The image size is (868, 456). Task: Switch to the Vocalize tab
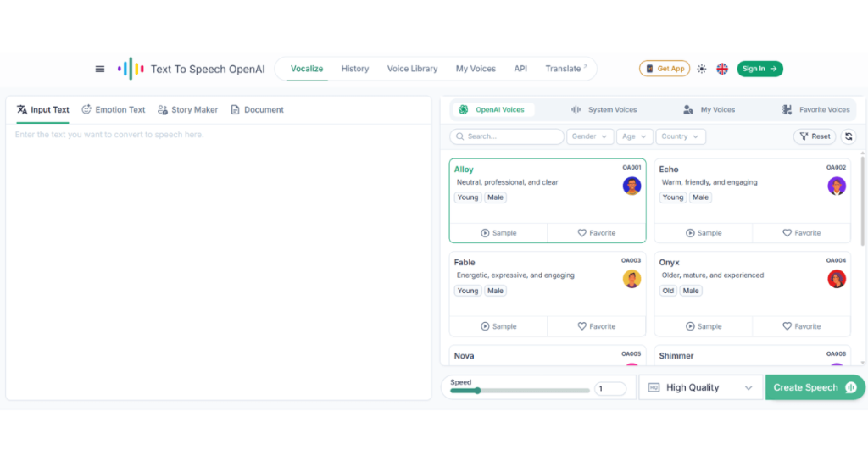point(307,69)
